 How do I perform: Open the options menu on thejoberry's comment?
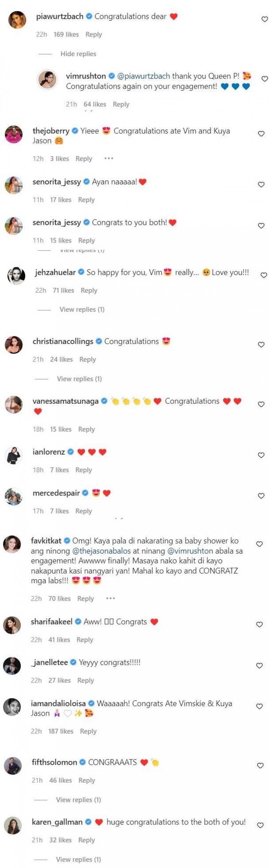pyautogui.click(x=109, y=158)
